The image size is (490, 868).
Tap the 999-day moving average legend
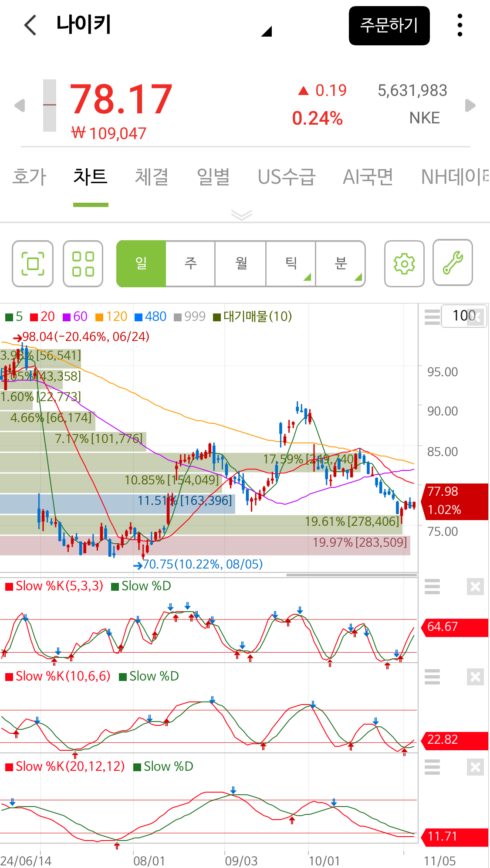(x=189, y=317)
